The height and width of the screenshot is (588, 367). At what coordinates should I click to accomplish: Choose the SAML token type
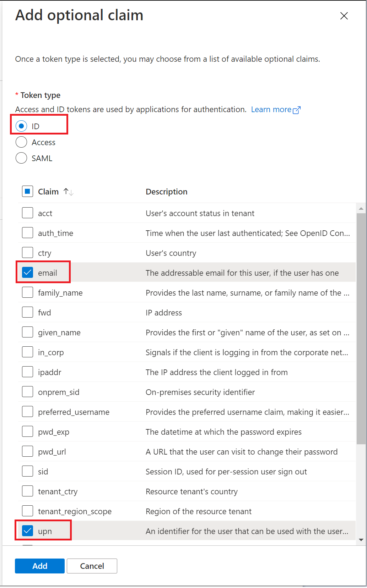pos(21,158)
